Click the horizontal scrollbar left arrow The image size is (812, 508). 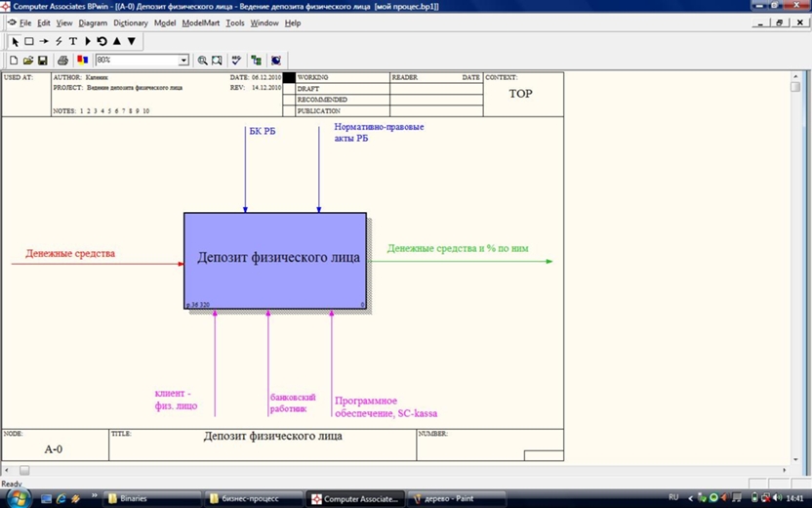pyautogui.click(x=6, y=470)
